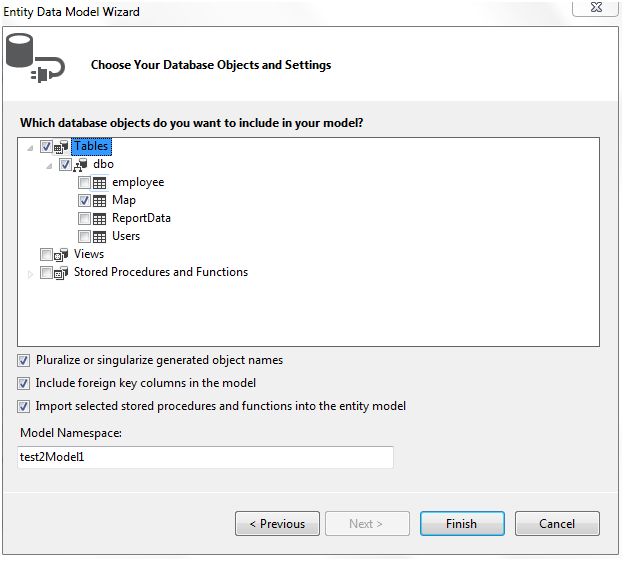Image resolution: width=624 pixels, height=561 pixels.
Task: Check the employee table checkbox
Action: (84, 183)
